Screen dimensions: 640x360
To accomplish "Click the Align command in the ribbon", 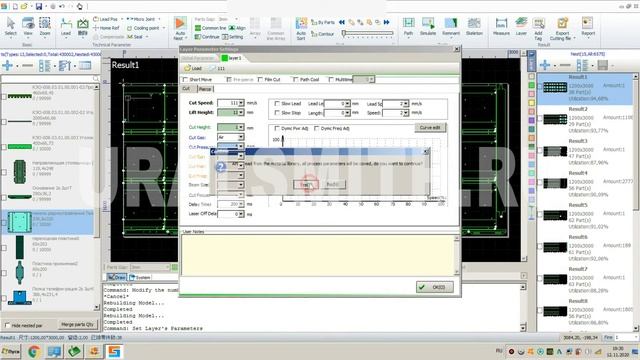I will (x=238, y=28).
